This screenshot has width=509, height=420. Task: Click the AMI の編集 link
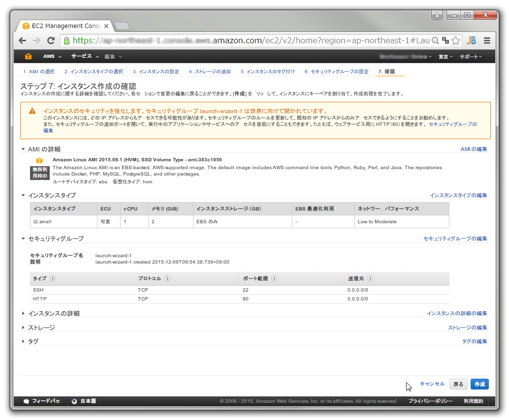point(474,149)
